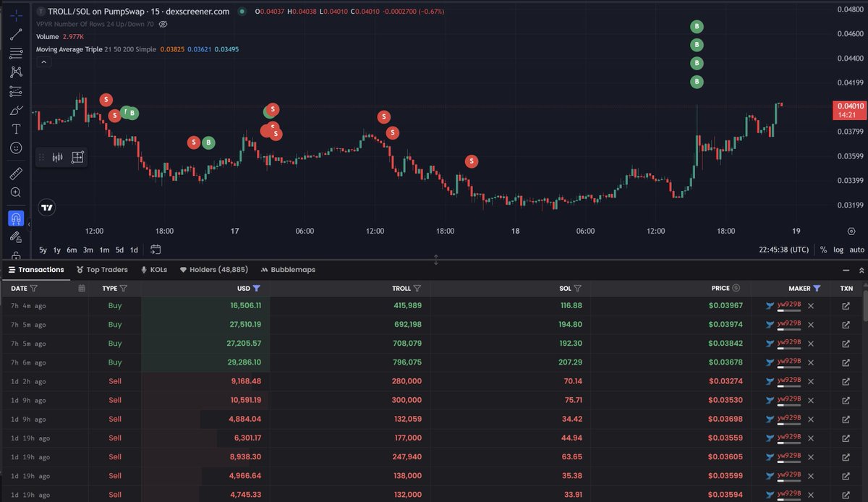The width and height of the screenshot is (868, 502).
Task: Set chart range to 6m
Action: 72,250
